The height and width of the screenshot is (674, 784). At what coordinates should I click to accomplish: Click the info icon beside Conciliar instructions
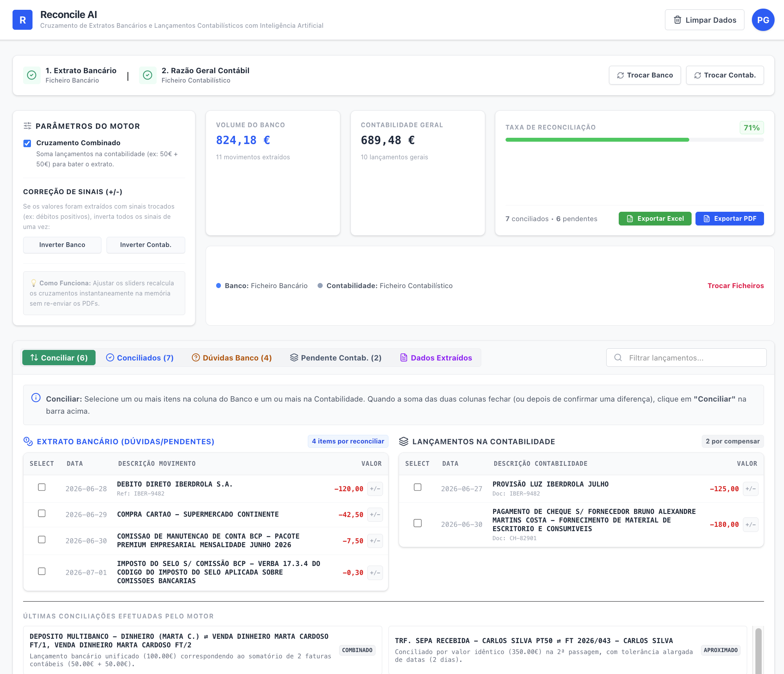(x=36, y=398)
